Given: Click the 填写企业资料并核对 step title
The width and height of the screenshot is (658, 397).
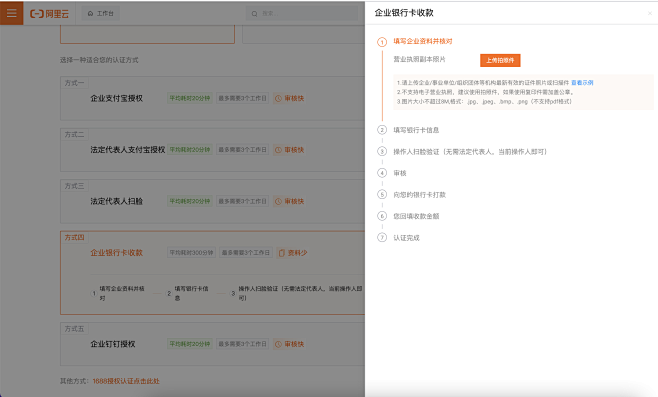Looking at the screenshot, I should point(423,41).
